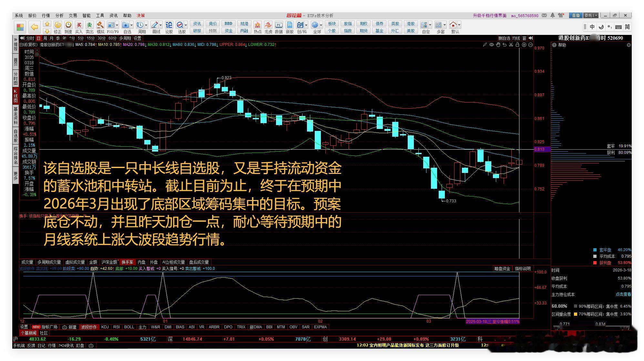Toggle the 均线 moving average display
The image size is (644, 361).
click(x=516, y=38)
